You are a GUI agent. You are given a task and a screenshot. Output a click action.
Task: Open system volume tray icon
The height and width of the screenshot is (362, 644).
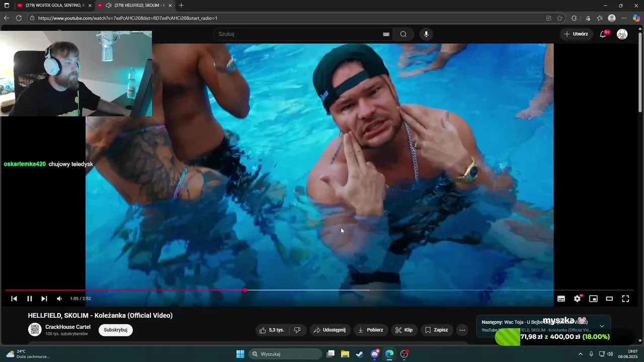point(610,354)
